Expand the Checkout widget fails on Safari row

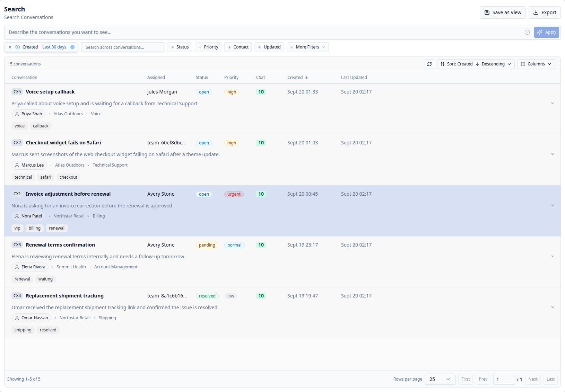553,154
